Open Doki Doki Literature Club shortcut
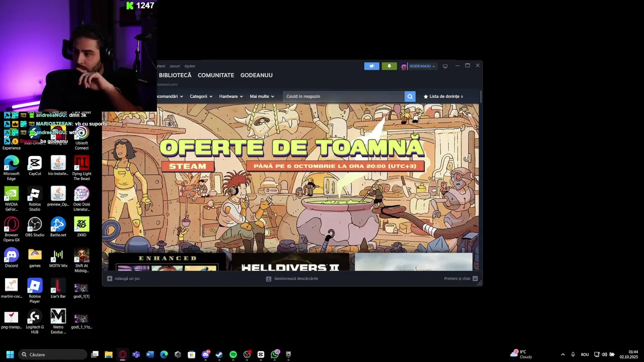 click(x=82, y=199)
